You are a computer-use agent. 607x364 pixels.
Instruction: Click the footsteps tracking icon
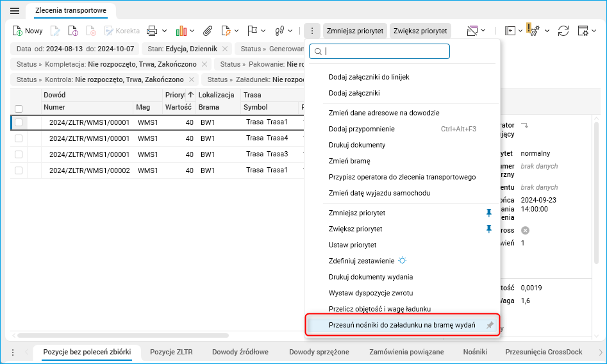[x=279, y=31]
